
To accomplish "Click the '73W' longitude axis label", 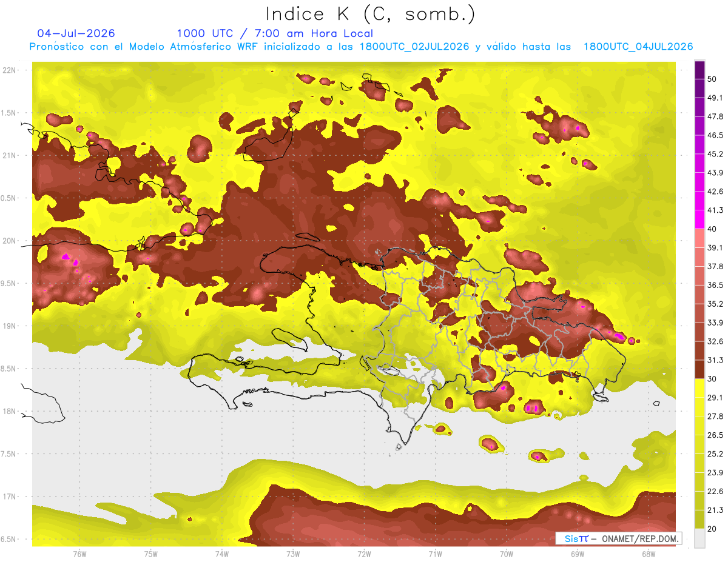I will pos(293,554).
